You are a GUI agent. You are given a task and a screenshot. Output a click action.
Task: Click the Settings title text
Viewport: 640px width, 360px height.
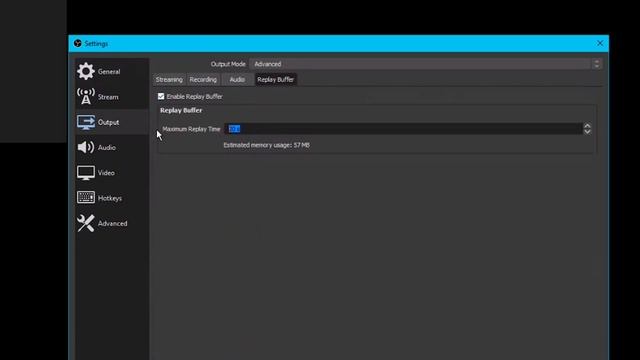(x=96, y=44)
